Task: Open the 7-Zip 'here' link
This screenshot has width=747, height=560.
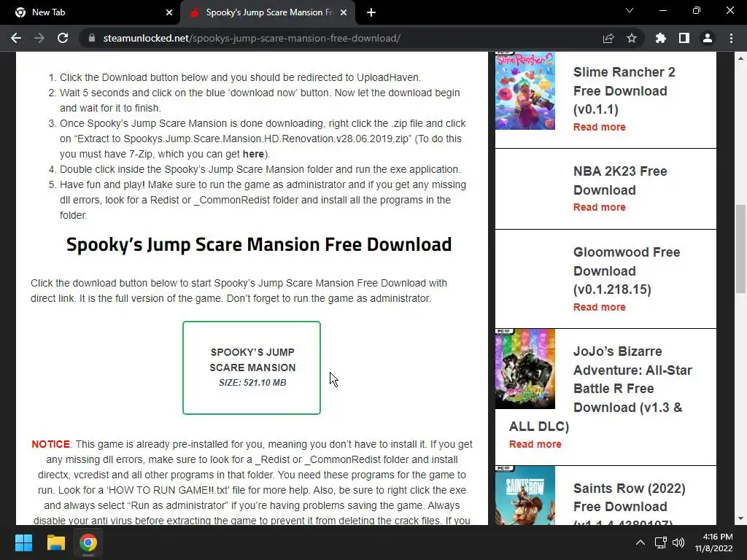Action: pyautogui.click(x=253, y=155)
